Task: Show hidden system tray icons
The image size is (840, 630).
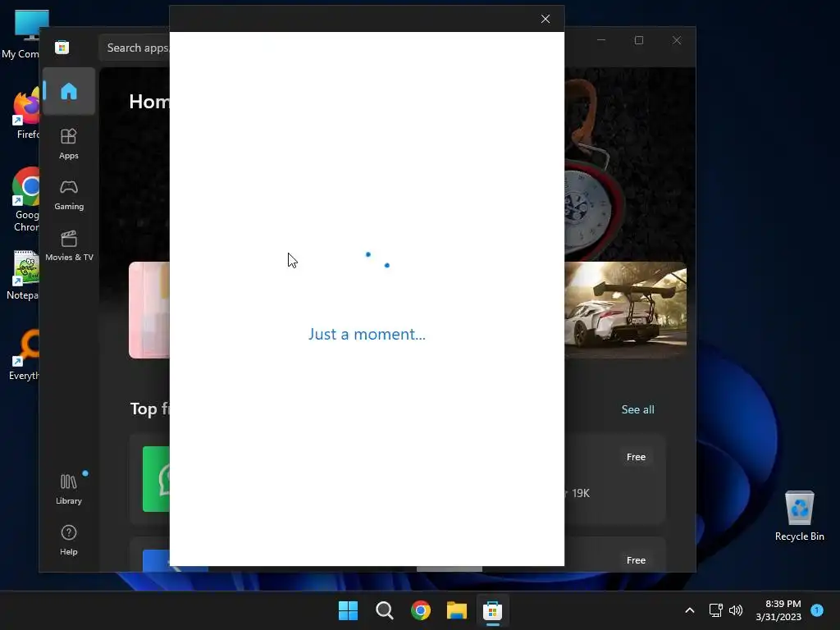Action: (689, 610)
